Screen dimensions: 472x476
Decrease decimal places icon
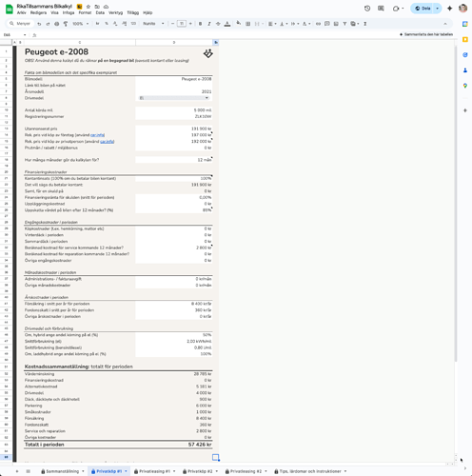(115, 24)
